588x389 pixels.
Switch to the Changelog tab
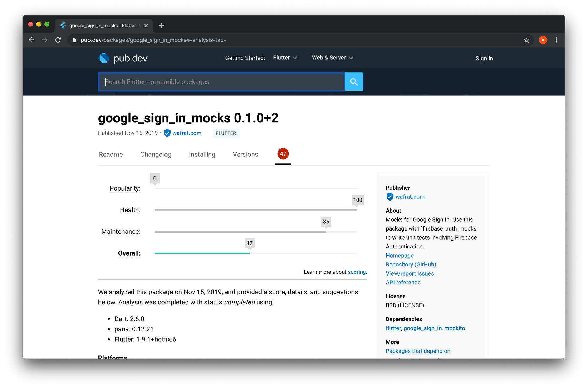[x=156, y=154]
